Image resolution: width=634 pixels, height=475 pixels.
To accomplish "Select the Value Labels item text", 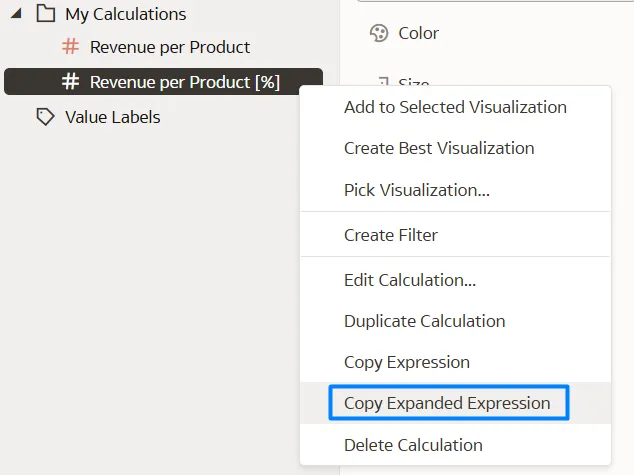I will (x=113, y=117).
